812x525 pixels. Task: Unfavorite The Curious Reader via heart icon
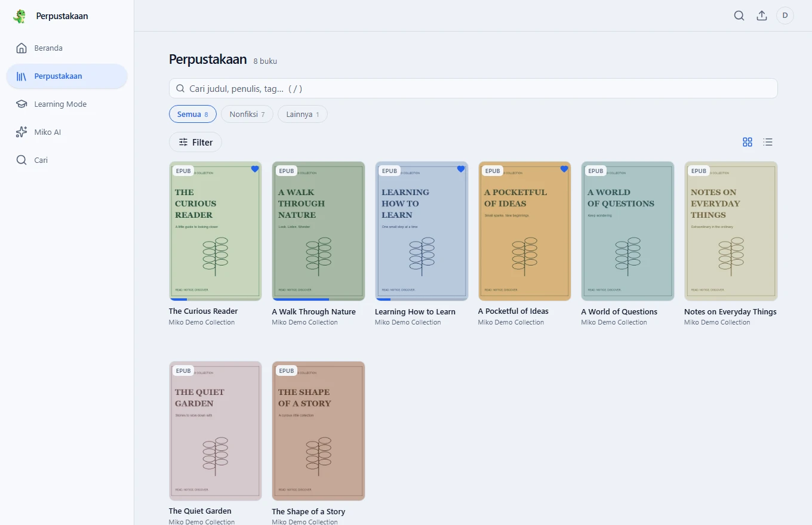point(255,169)
